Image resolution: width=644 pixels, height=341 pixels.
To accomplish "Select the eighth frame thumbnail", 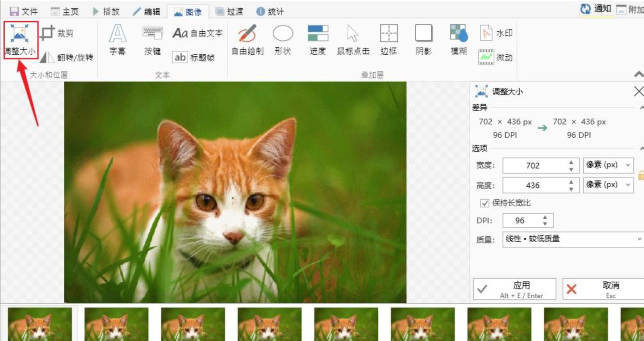I will [x=576, y=324].
